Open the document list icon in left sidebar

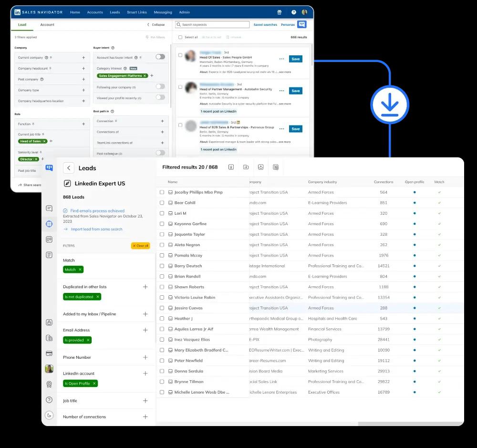click(x=49, y=255)
